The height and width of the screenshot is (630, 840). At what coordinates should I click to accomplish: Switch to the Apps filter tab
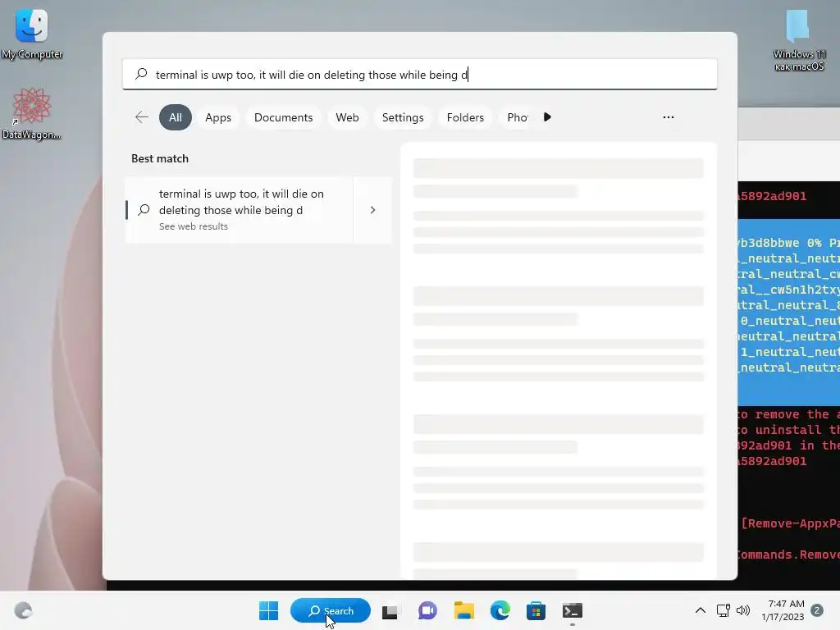click(218, 117)
